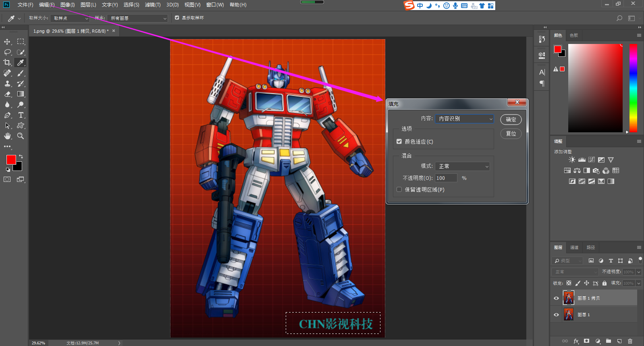The height and width of the screenshot is (346, 644).
Task: Select the Dodge tool
Action: coord(21,104)
